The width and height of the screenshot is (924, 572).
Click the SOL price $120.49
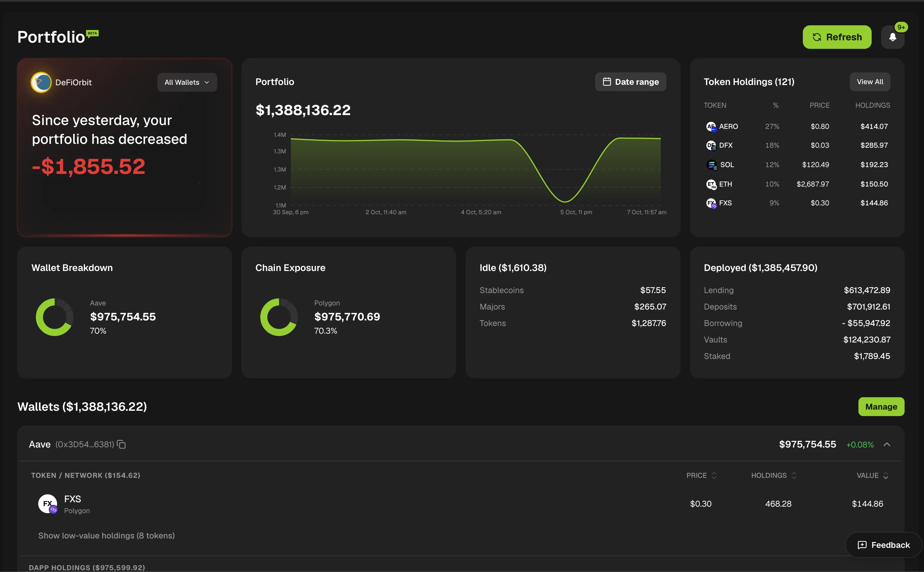coord(815,164)
